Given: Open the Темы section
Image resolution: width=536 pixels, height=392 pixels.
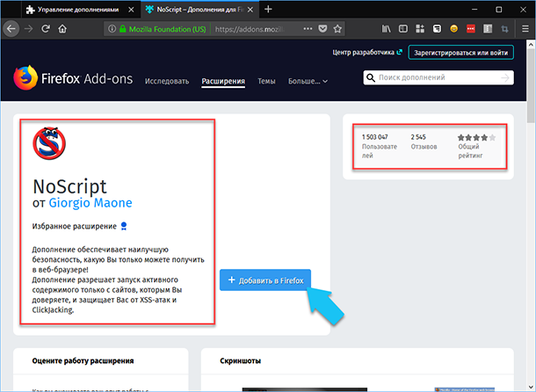Looking at the screenshot, I should coord(266,81).
